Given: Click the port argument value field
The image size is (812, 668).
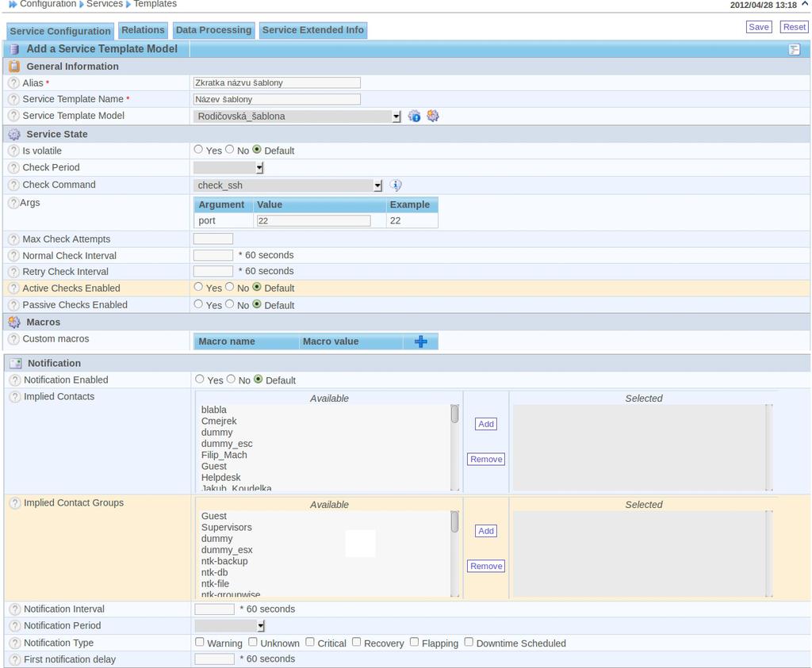Looking at the screenshot, I should pyautogui.click(x=314, y=221).
